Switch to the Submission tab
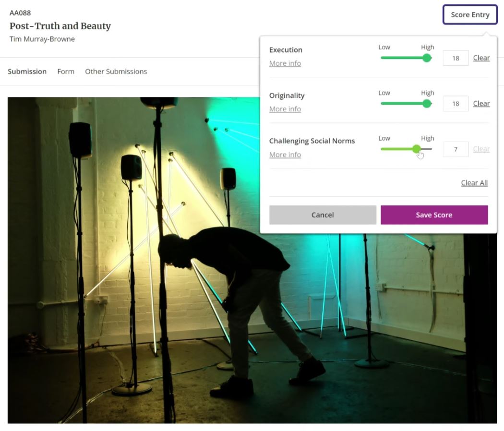The width and height of the screenshot is (504, 431). [27, 71]
